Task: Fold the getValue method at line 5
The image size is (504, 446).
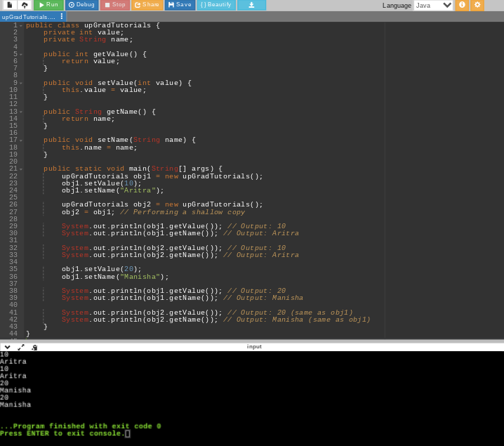Action: (x=21, y=54)
